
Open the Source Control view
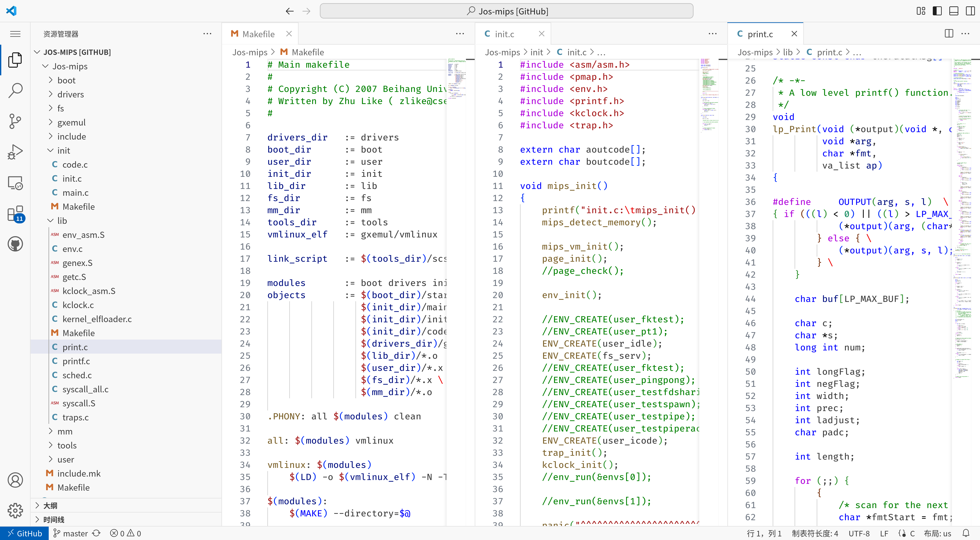coord(15,121)
